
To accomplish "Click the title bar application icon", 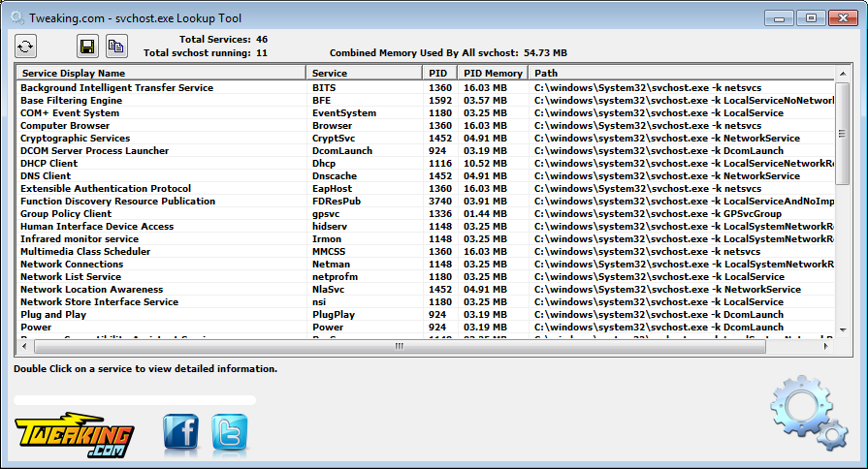I will point(16,17).
